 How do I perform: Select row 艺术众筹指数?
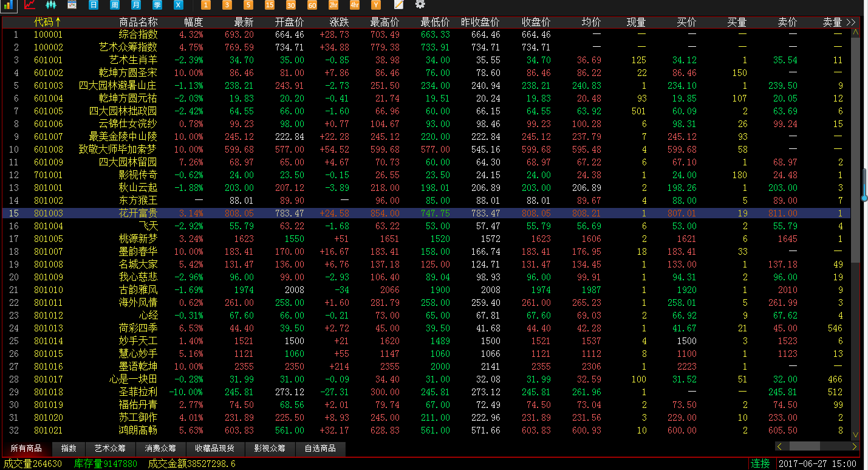click(x=426, y=47)
